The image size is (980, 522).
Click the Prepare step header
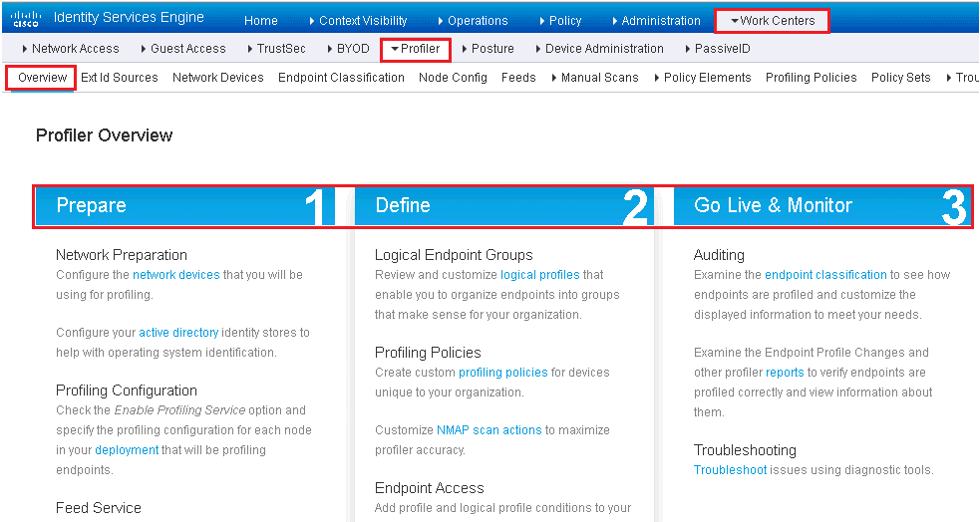click(185, 206)
